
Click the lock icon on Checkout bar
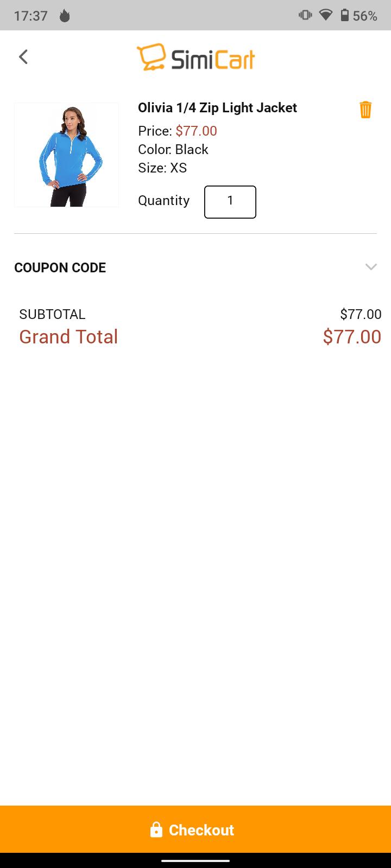[157, 829]
